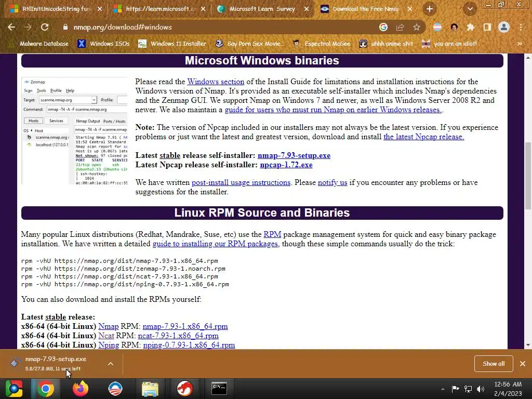Open a new tab with plus button

(x=430, y=9)
